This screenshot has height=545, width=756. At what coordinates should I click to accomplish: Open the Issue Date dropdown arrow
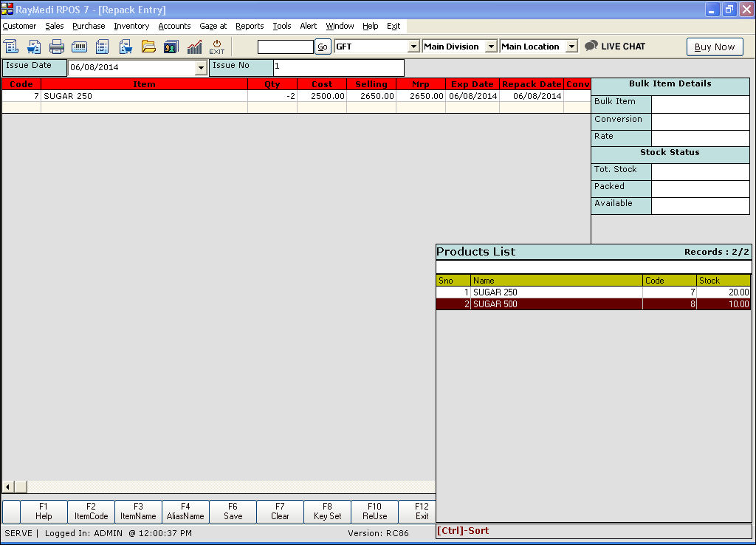(201, 68)
